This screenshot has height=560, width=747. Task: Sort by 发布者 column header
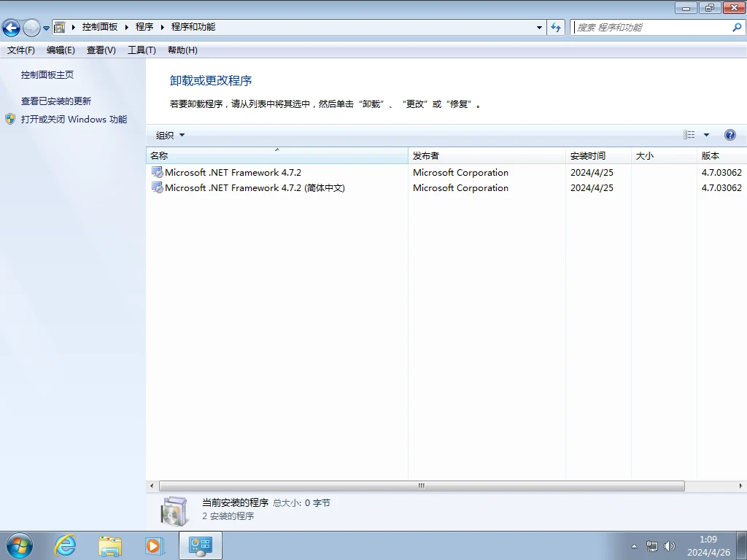click(x=487, y=156)
